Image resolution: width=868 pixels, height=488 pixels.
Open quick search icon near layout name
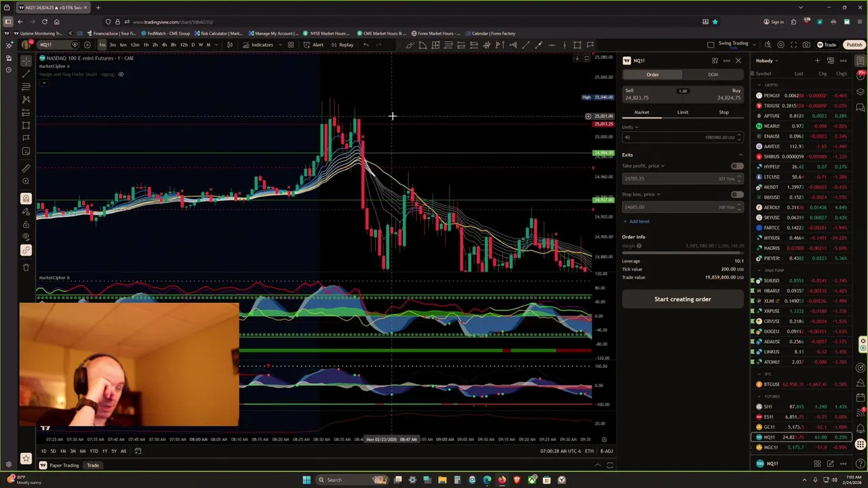pyautogui.click(x=768, y=45)
